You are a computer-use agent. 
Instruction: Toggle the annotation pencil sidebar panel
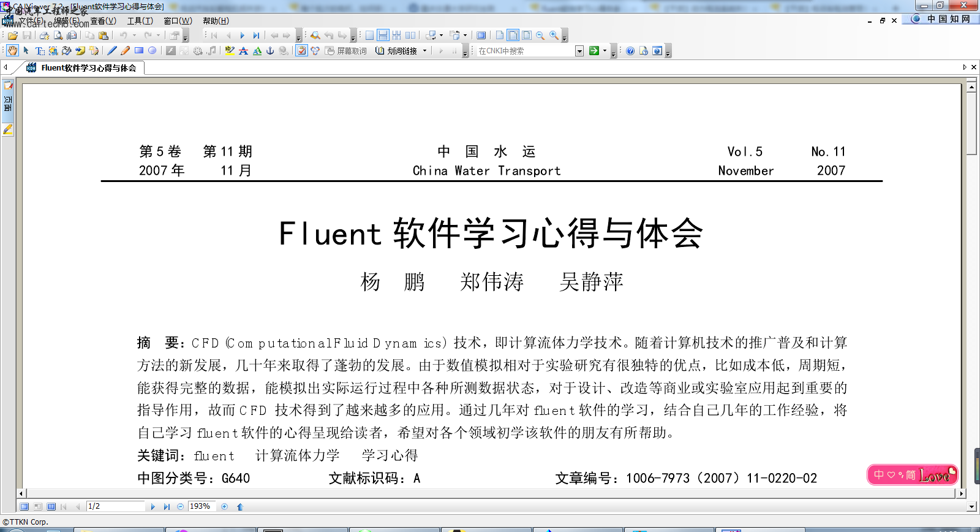click(7, 130)
